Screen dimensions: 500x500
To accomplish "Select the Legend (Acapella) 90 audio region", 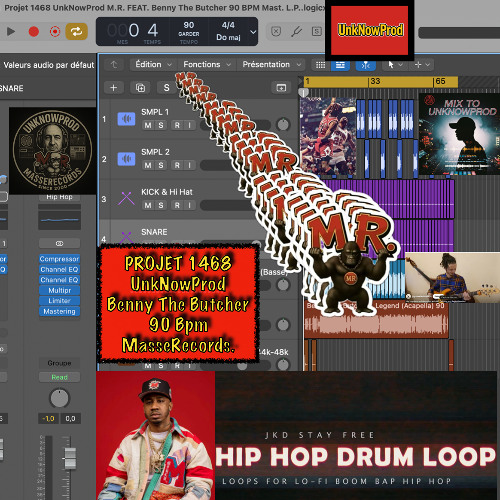I will click(x=377, y=319).
